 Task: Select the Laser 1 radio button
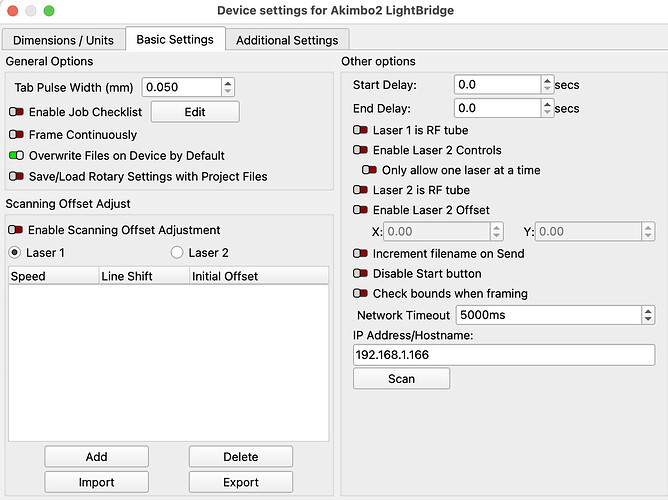tap(15, 253)
